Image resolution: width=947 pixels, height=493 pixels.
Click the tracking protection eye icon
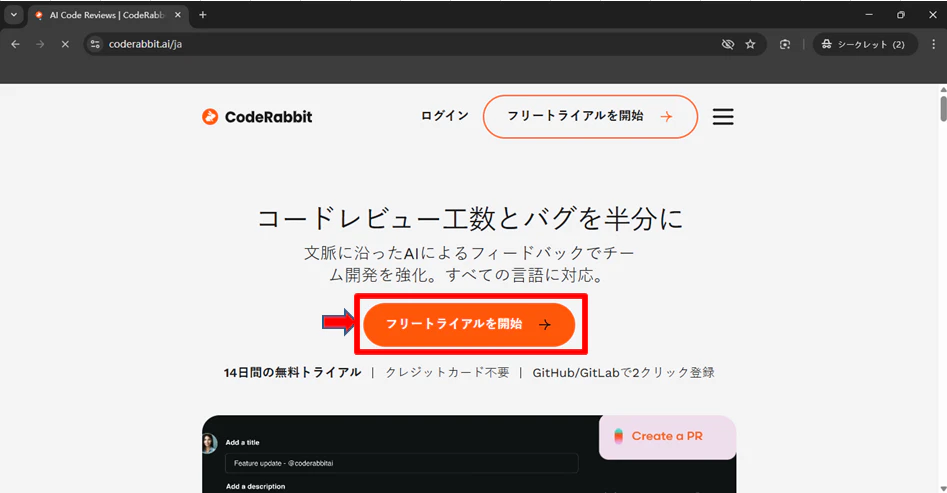click(x=728, y=44)
